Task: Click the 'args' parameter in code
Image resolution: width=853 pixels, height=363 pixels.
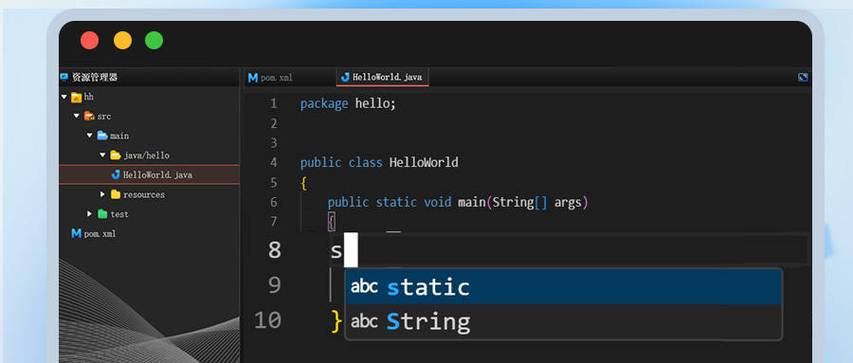Action: pyautogui.click(x=568, y=203)
